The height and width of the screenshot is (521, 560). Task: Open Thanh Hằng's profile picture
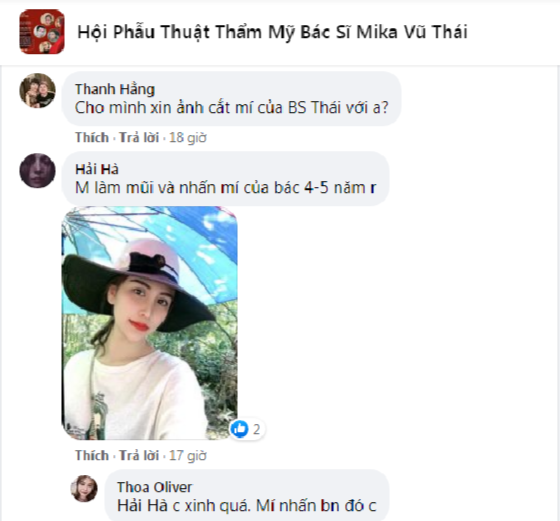38,91
